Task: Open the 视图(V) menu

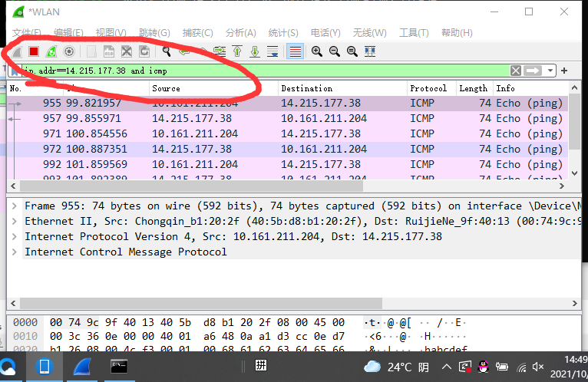Action: 111,33
